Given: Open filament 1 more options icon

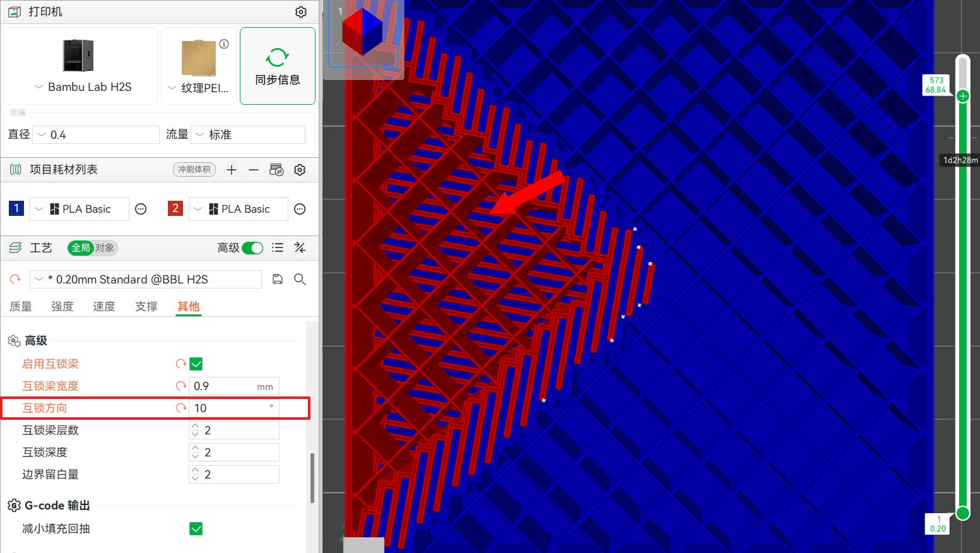Looking at the screenshot, I should (x=141, y=209).
